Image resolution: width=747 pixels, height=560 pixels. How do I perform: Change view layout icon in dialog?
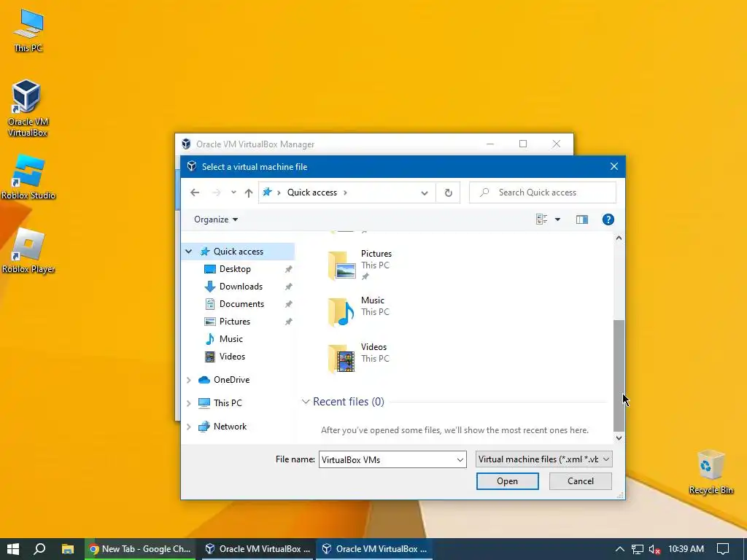[x=542, y=219]
